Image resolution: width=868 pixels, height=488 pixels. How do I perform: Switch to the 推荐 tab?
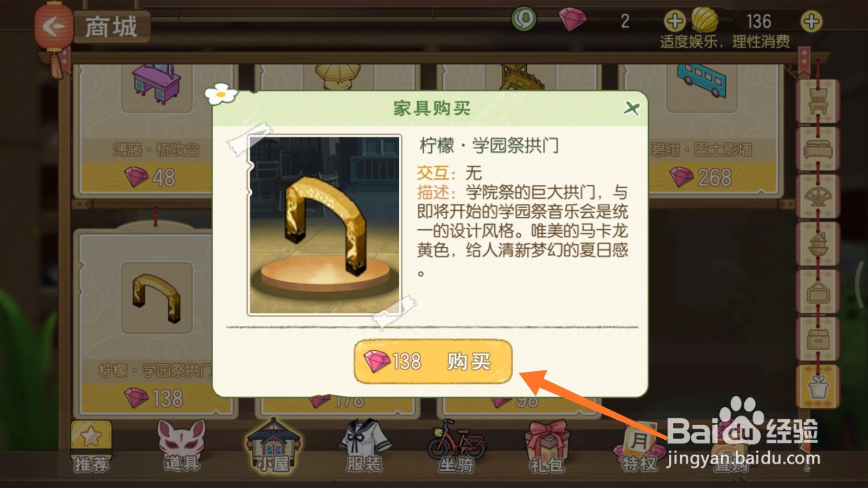click(91, 447)
